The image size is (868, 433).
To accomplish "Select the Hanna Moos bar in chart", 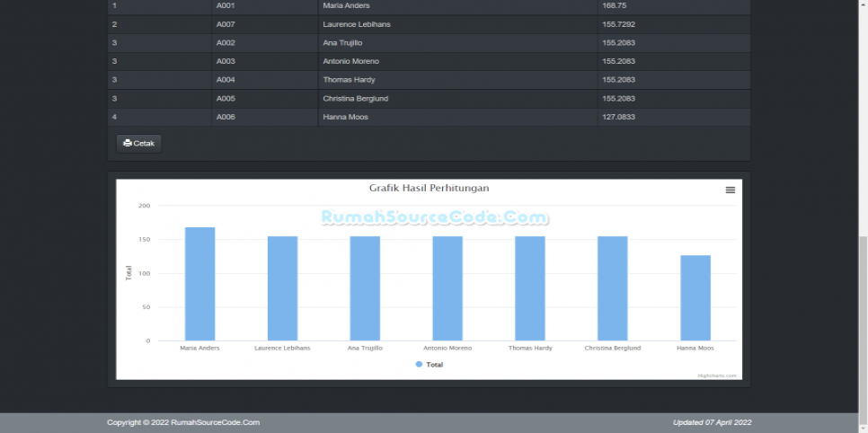I will click(x=695, y=298).
